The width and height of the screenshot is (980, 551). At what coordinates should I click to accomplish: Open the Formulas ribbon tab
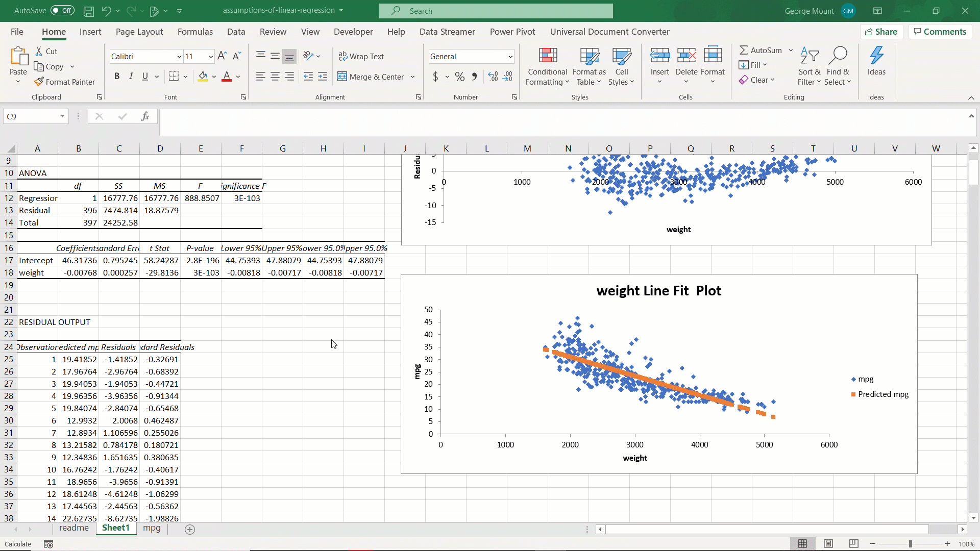click(x=195, y=32)
